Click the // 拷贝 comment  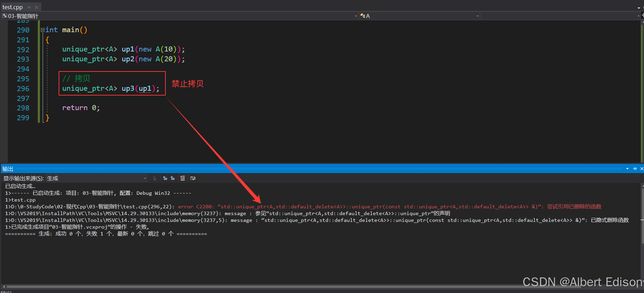pyautogui.click(x=76, y=79)
